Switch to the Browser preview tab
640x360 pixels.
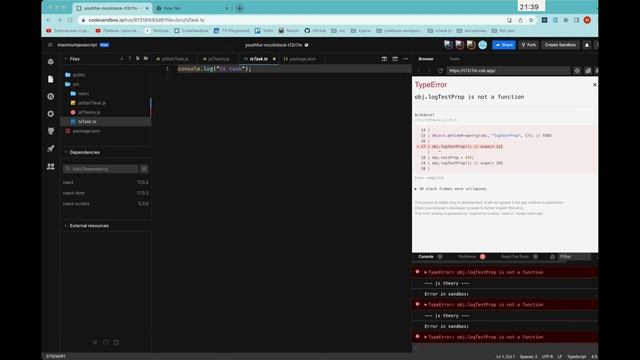426,59
